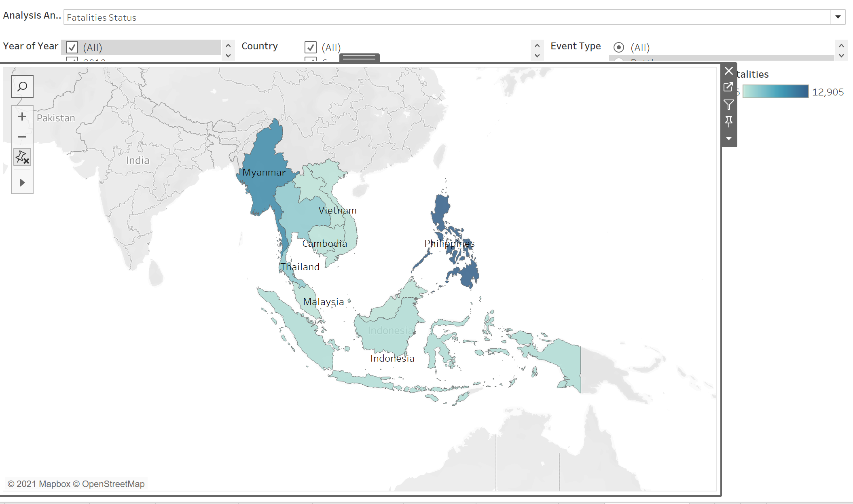Open more options caret on map toolbar
Viewport: 853px width, 504px height.
coord(728,138)
